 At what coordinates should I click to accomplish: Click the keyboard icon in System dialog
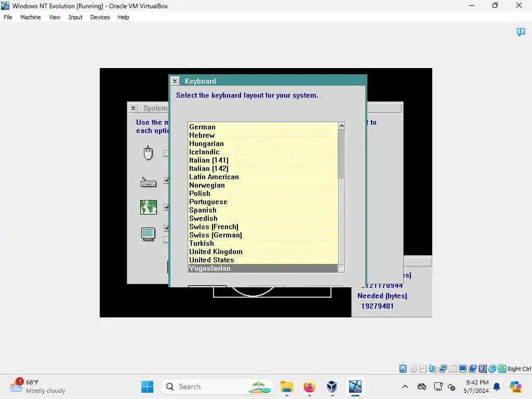(148, 182)
